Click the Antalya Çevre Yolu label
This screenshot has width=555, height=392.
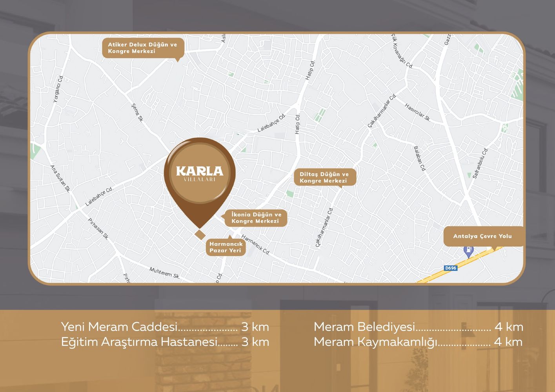pyautogui.click(x=482, y=236)
